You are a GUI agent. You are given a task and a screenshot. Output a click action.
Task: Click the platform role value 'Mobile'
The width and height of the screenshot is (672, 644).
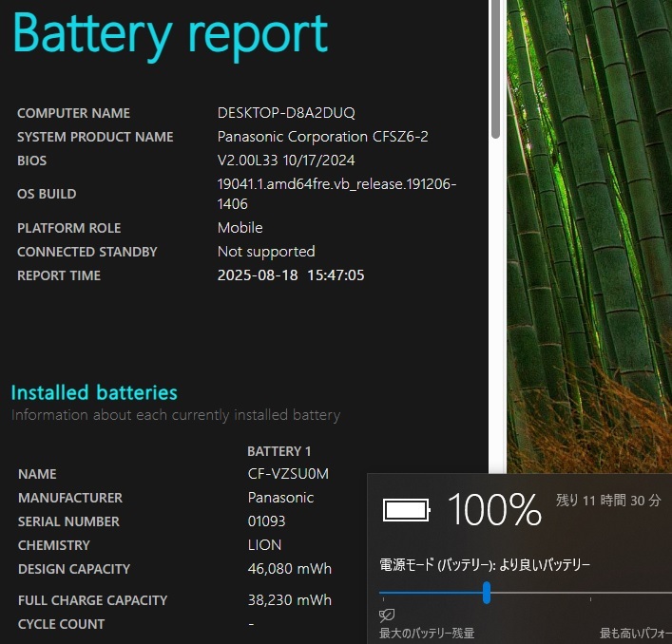(240, 228)
